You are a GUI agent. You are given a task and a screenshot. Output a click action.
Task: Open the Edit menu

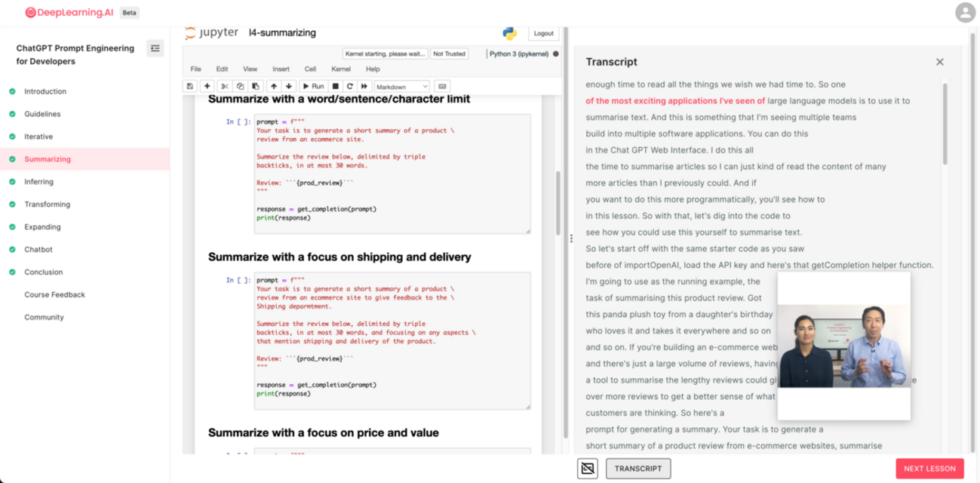[x=222, y=69]
